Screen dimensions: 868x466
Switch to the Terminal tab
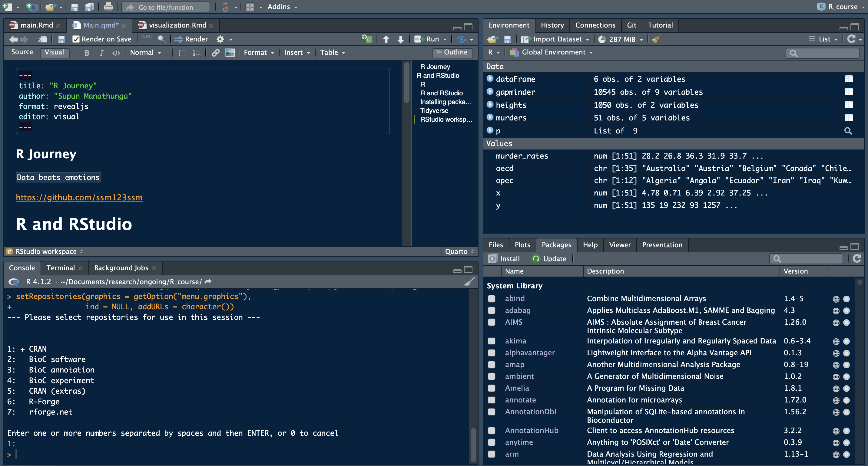[x=61, y=268]
